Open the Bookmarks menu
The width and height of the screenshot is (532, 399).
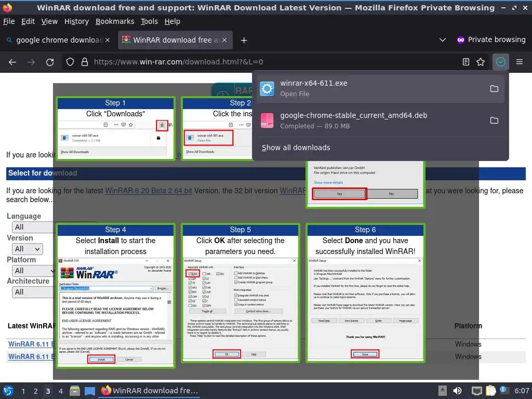(115, 21)
